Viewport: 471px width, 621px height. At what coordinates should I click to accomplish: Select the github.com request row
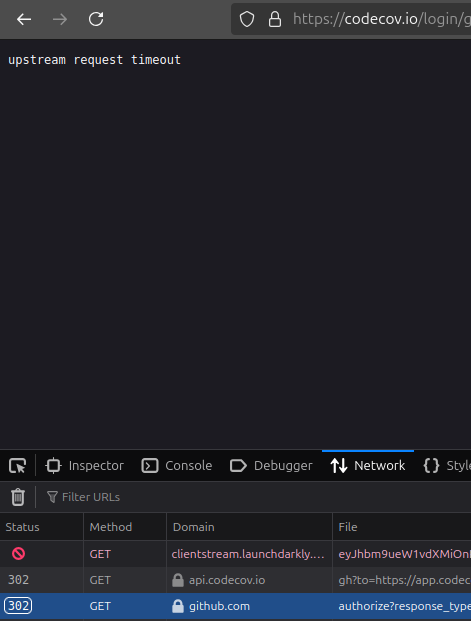point(235,606)
